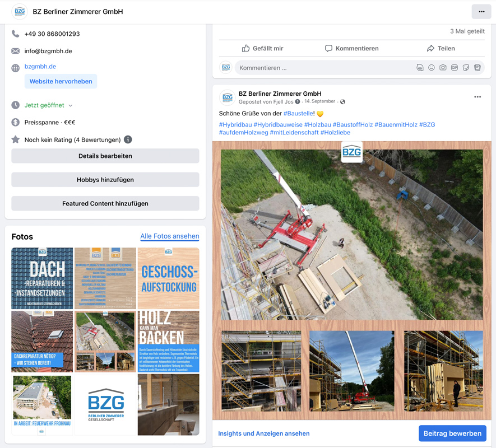Add a GIF to the comment
The image size is (496, 448).
click(454, 68)
